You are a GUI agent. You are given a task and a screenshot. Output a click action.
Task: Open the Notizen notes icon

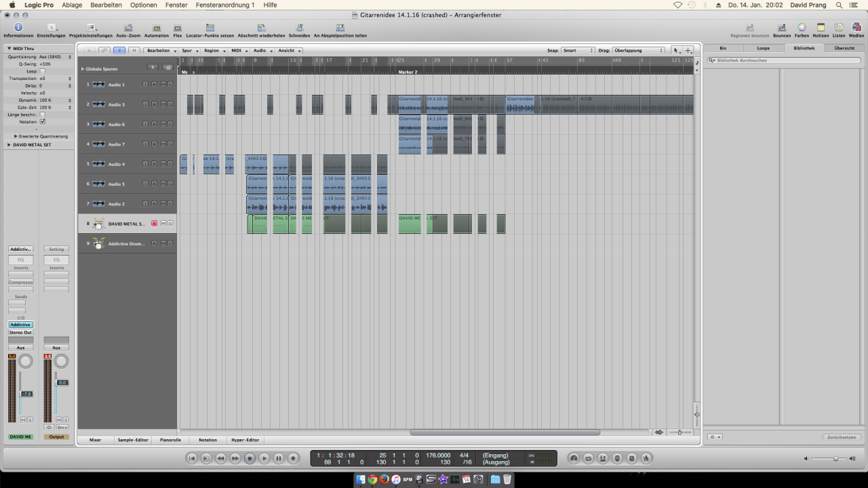pyautogui.click(x=821, y=28)
